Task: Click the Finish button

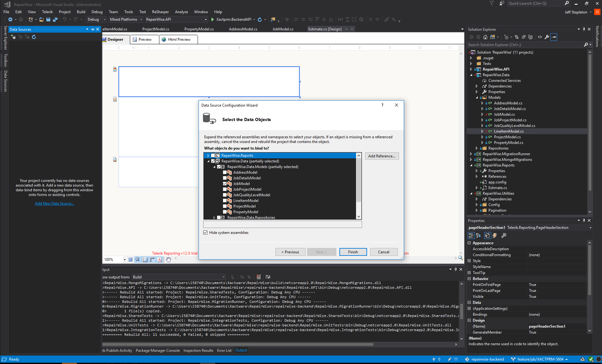Action: click(353, 252)
